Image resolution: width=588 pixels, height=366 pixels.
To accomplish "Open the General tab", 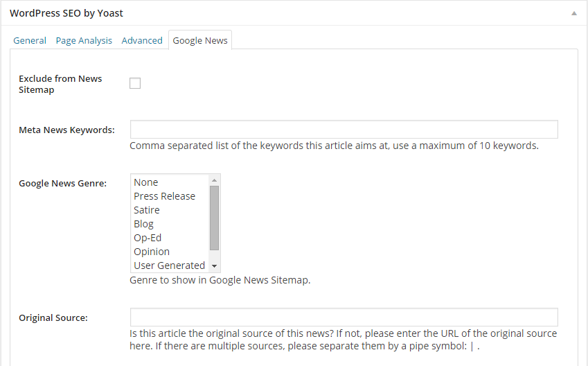I will tap(30, 40).
